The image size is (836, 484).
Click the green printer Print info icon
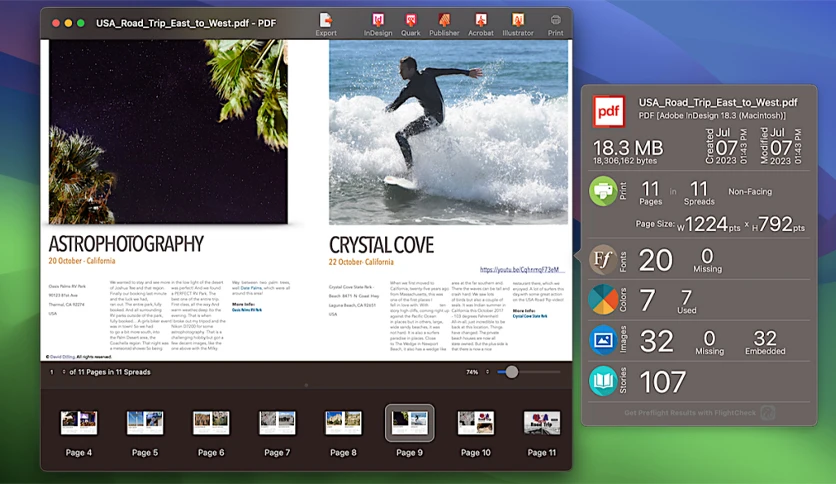tap(603, 191)
